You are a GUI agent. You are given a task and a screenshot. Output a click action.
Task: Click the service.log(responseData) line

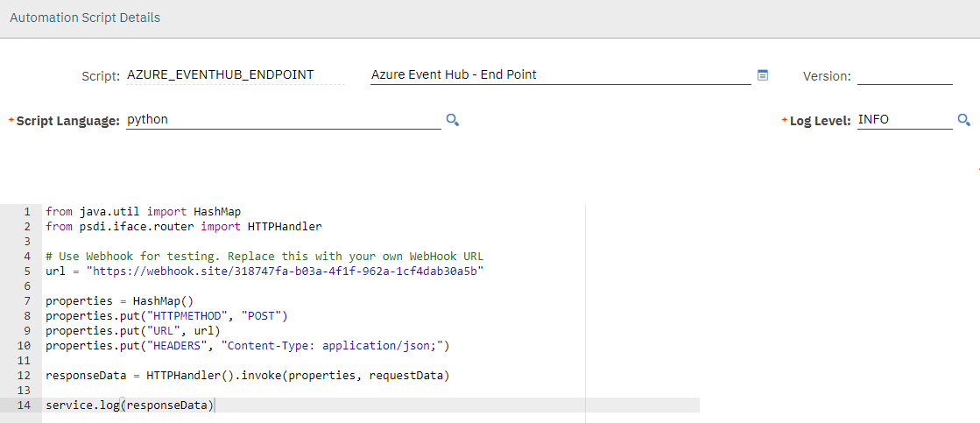coord(130,405)
